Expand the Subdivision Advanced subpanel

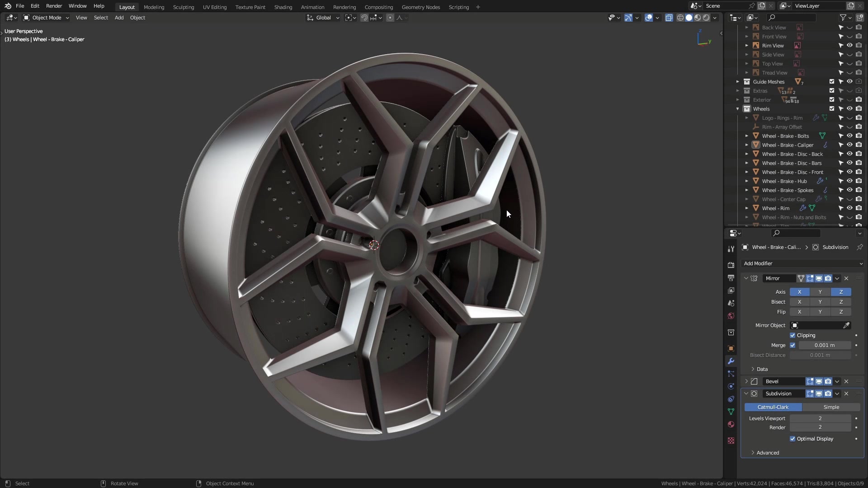tap(765, 453)
